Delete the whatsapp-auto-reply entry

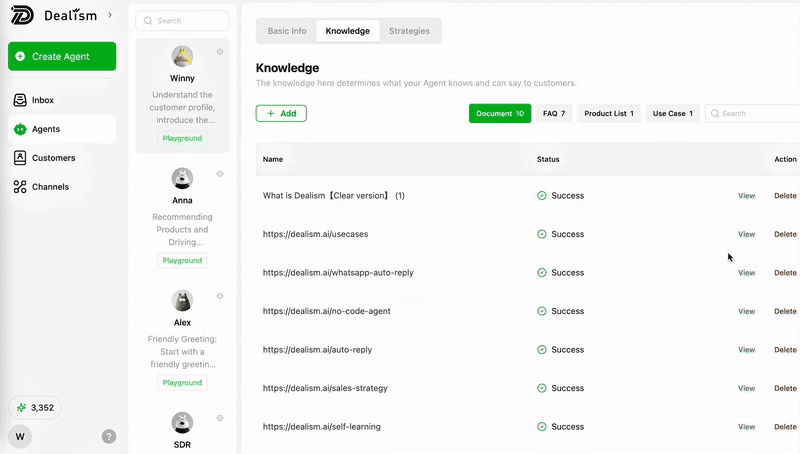[x=785, y=273]
